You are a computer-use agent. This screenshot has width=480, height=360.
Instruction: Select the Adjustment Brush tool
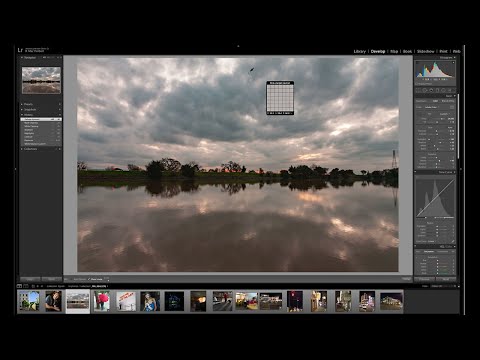450,90
